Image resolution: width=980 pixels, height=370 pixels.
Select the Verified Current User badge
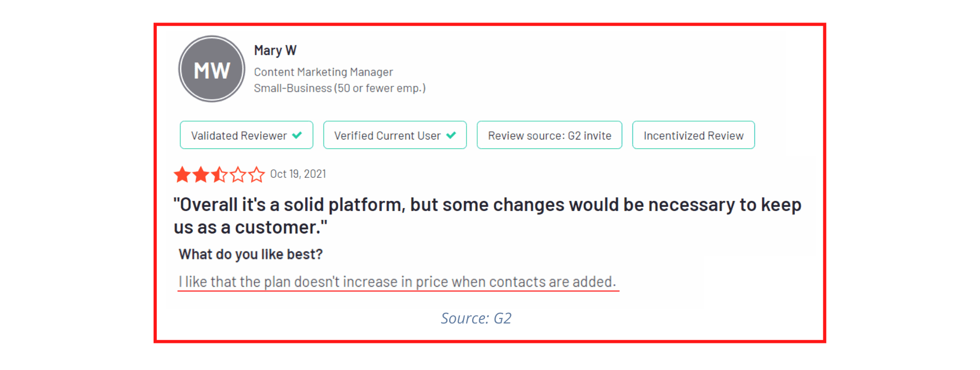pyautogui.click(x=395, y=135)
